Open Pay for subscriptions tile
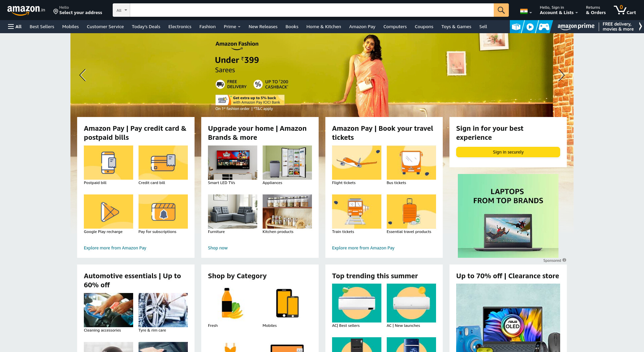 163,212
